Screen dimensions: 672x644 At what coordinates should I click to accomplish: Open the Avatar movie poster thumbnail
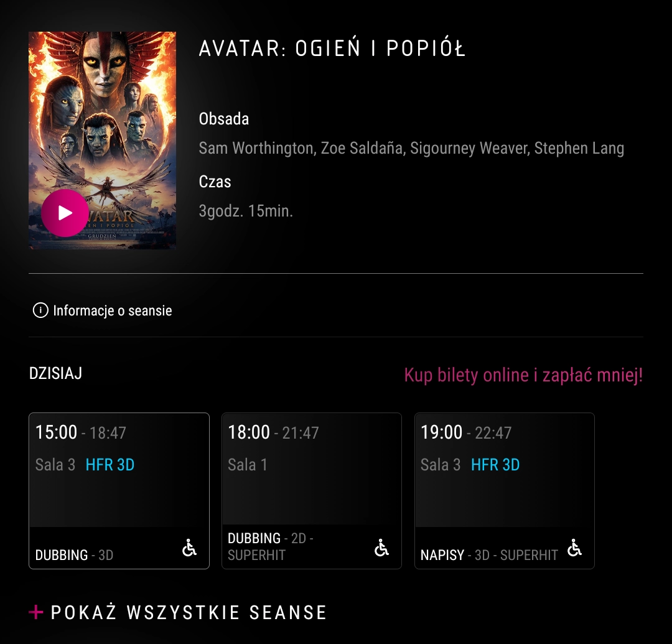click(103, 140)
